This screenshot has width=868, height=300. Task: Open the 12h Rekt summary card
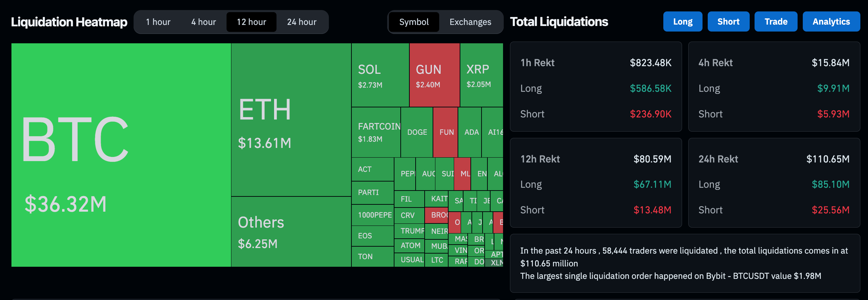[596, 183]
